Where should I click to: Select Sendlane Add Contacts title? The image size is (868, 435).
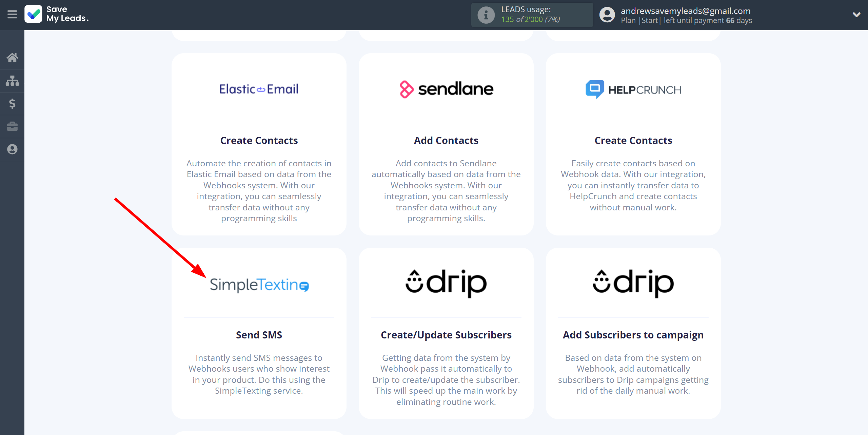click(446, 140)
